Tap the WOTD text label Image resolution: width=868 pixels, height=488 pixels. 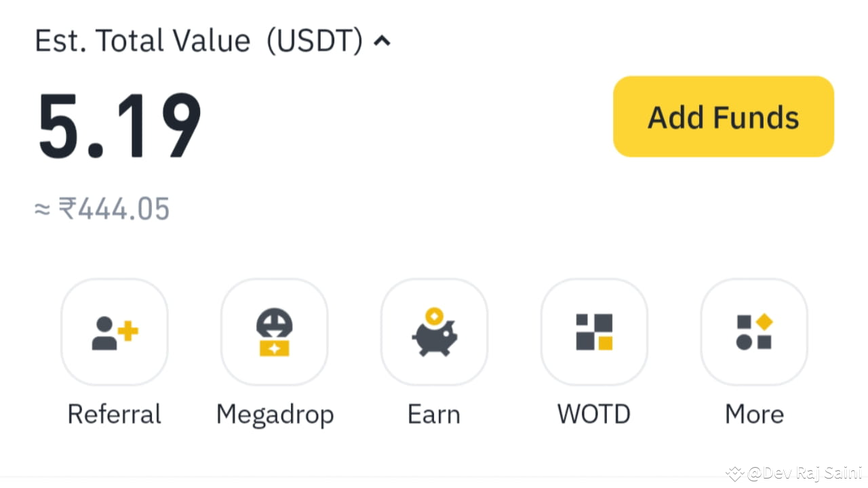pyautogui.click(x=594, y=414)
